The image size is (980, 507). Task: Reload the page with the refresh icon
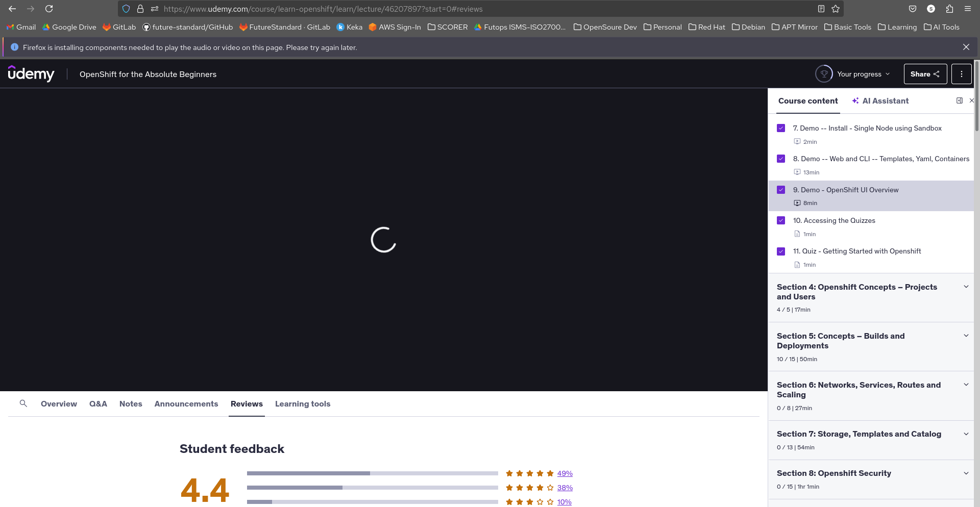click(49, 9)
